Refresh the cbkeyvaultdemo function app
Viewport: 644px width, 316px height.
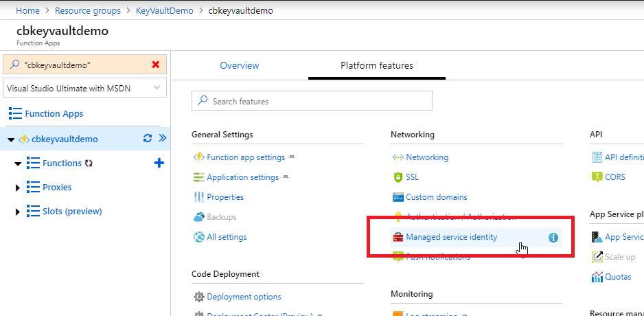pos(148,139)
